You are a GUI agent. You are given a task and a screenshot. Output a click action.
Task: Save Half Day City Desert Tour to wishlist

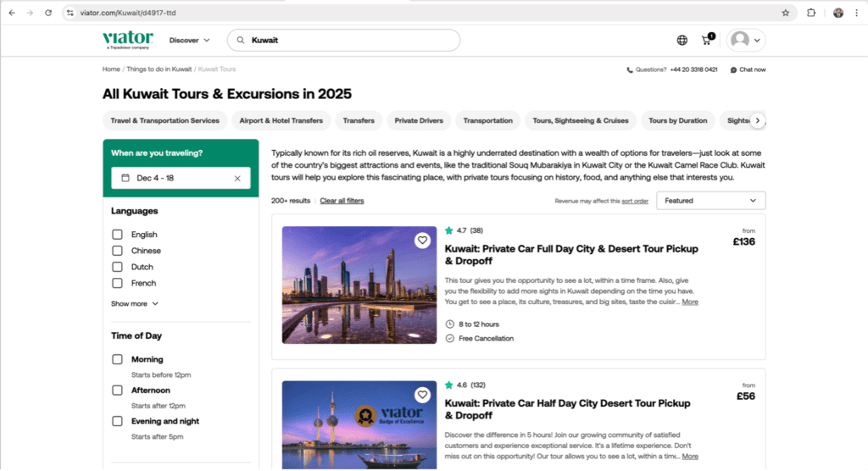pyautogui.click(x=422, y=395)
